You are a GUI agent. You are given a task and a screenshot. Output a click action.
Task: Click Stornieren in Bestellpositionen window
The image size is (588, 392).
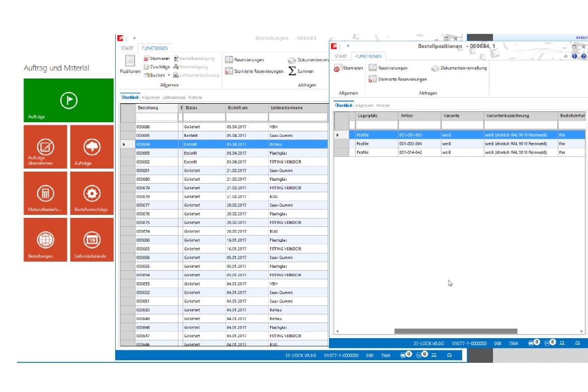click(x=349, y=68)
